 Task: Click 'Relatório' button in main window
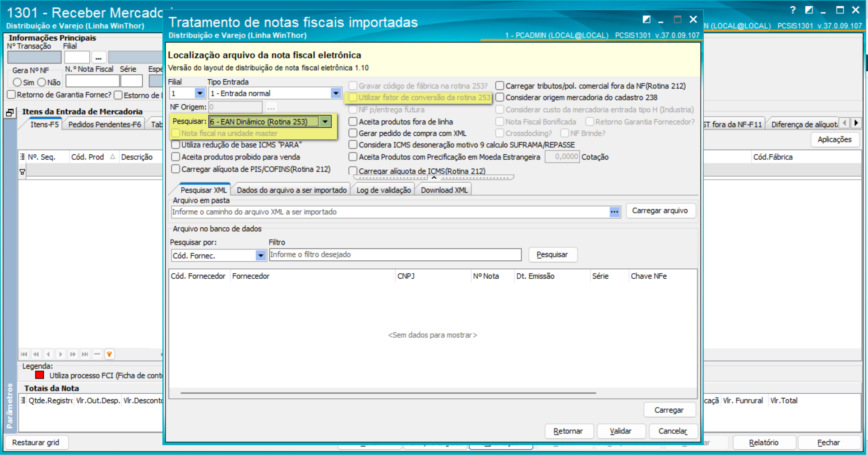(764, 442)
